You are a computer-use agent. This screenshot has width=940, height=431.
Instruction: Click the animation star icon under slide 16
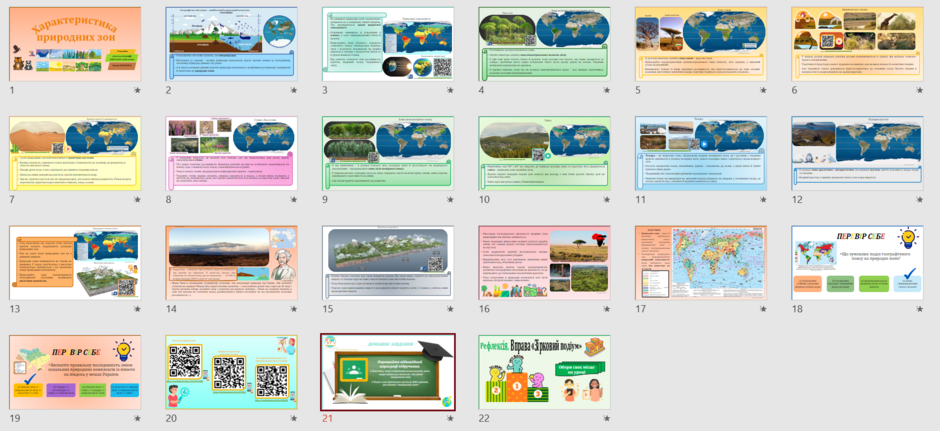tap(607, 309)
